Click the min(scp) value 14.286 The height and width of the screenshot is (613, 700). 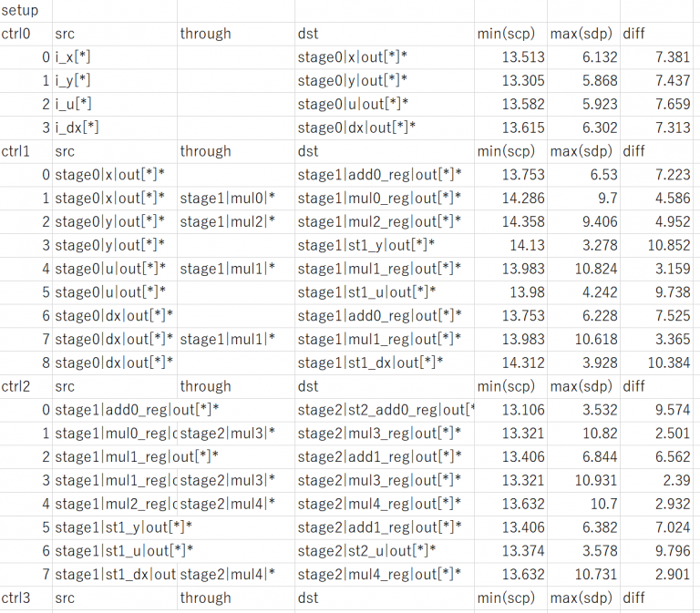pyautogui.click(x=522, y=199)
